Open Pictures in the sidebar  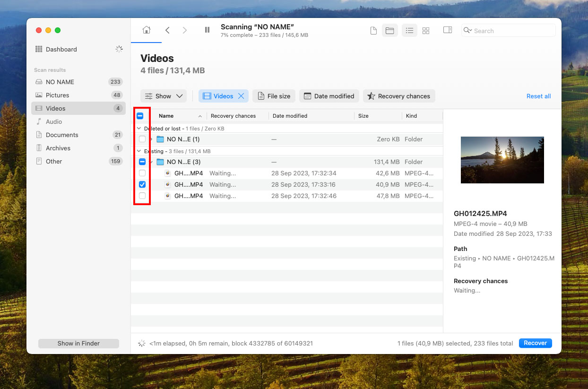(x=58, y=95)
